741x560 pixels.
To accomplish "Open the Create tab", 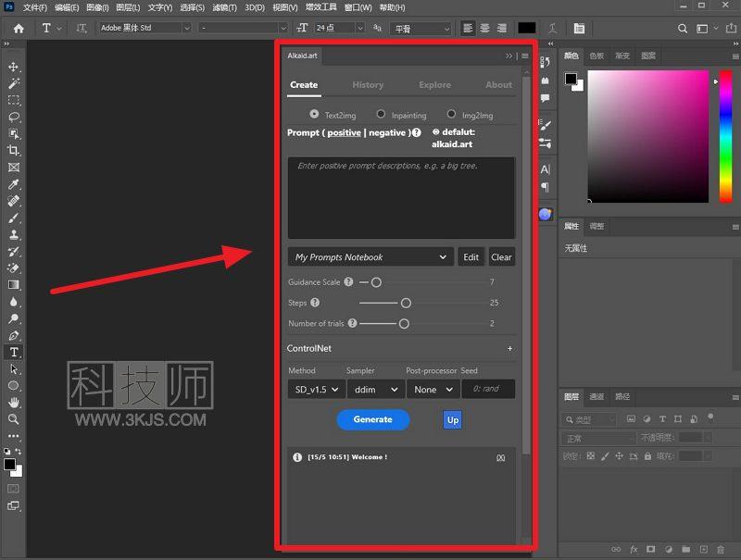I will pos(304,85).
